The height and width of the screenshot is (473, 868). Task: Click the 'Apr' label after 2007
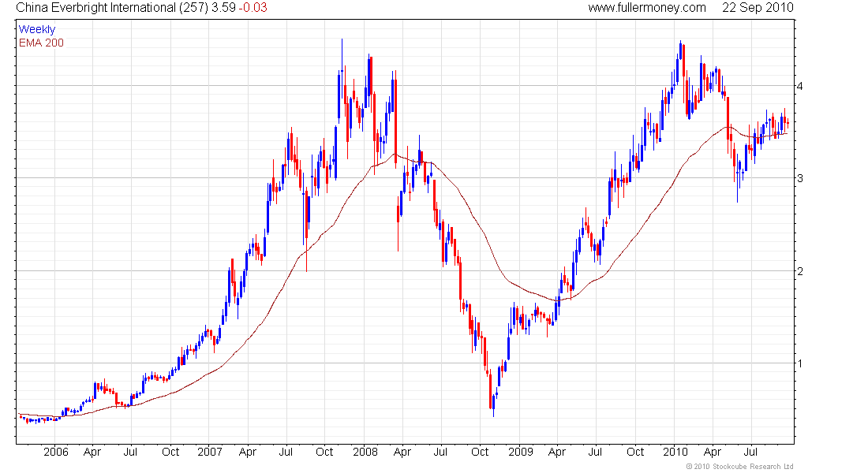(248, 452)
